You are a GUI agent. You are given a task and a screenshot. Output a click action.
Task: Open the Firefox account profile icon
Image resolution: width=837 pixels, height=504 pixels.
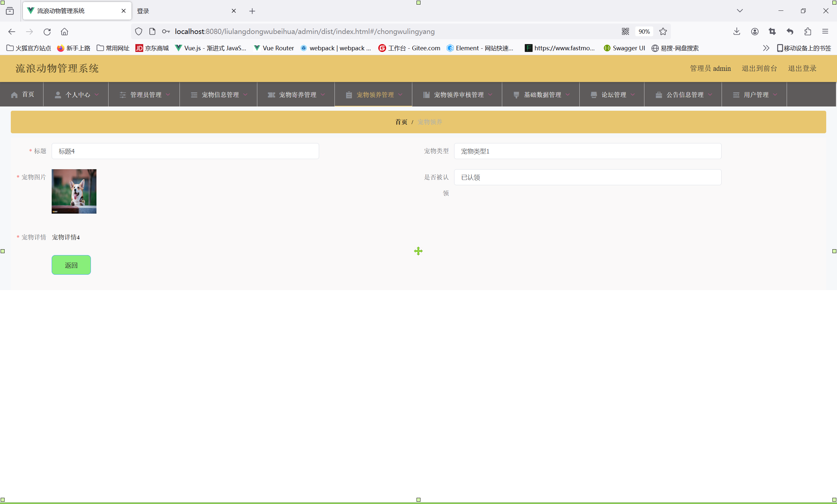755,32
